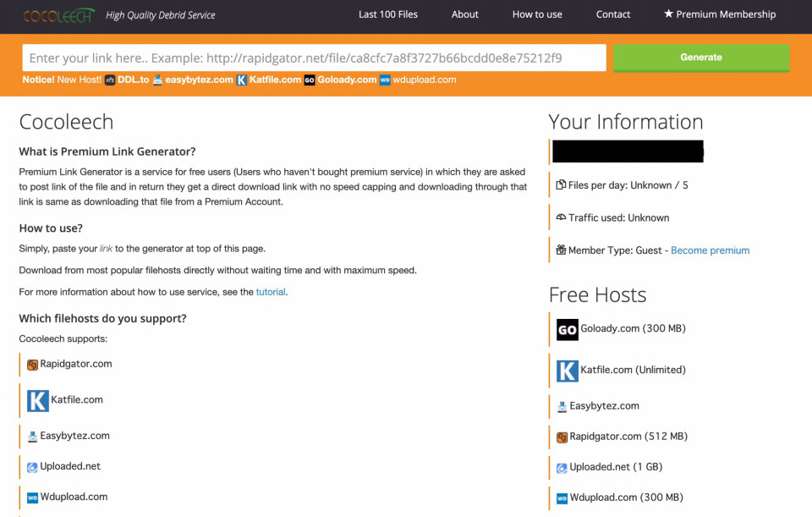Screen dimensions: 812x517
Task: Go to the How to use page
Action: pos(537,14)
